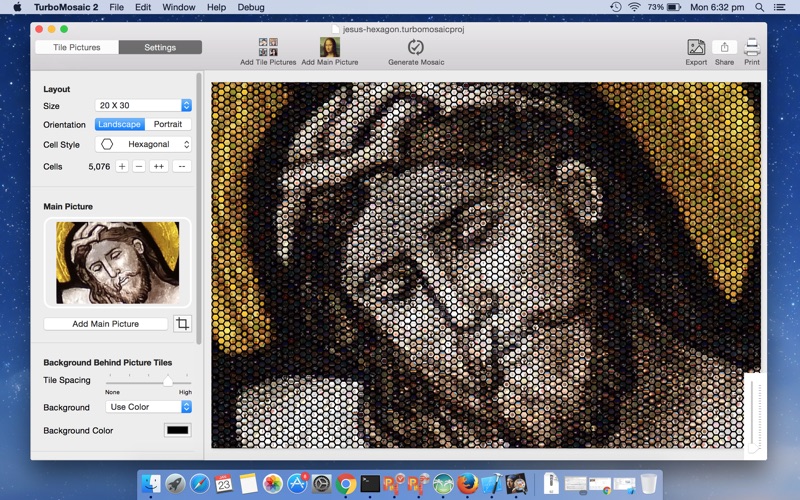
Task: Click the Main Picture thumbnail
Action: click(x=117, y=263)
